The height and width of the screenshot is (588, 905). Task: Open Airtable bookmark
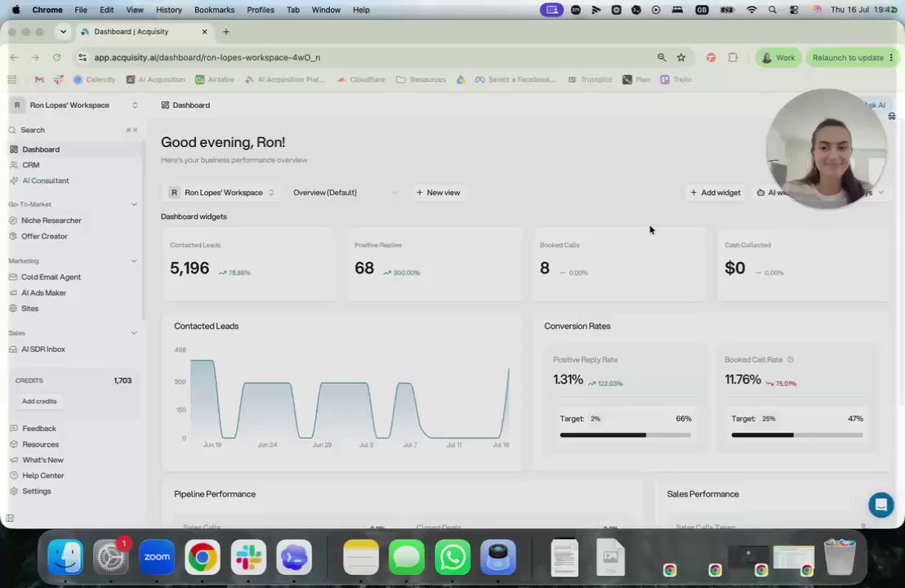pyautogui.click(x=215, y=80)
